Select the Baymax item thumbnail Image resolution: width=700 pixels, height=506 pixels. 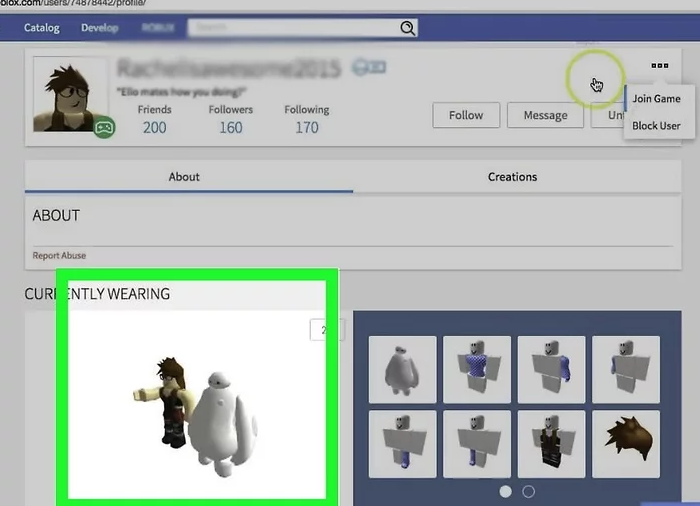pyautogui.click(x=403, y=370)
